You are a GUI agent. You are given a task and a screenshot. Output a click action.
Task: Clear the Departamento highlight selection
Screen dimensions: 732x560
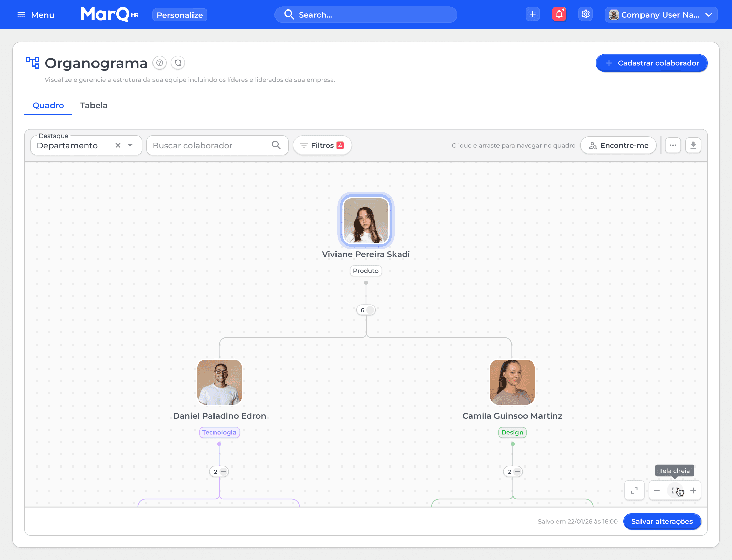[118, 145]
